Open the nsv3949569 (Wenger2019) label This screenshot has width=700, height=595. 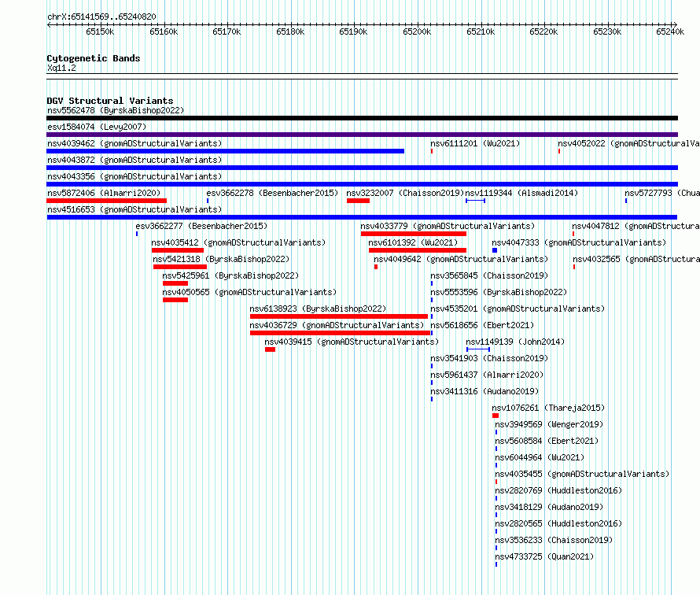click(549, 424)
